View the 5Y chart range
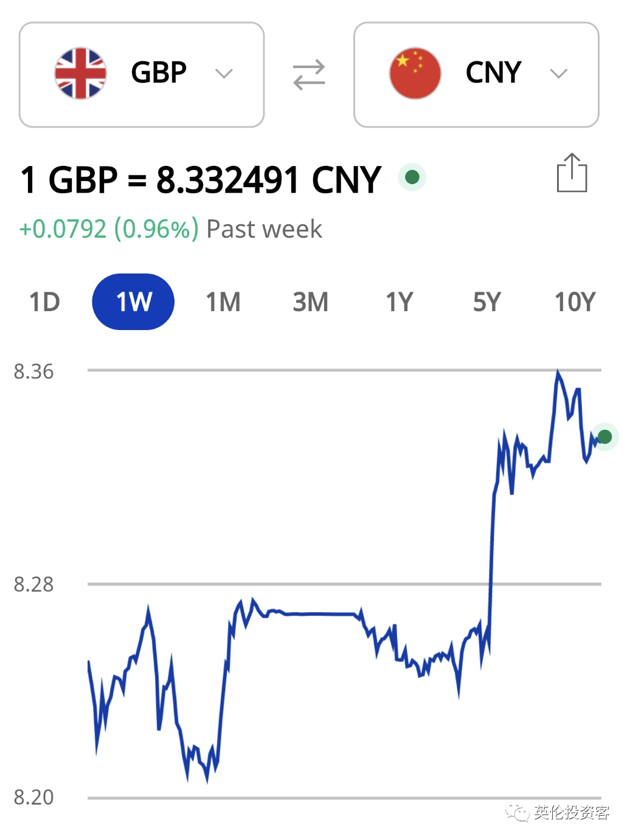Image resolution: width=630 pixels, height=840 pixels. 487,301
